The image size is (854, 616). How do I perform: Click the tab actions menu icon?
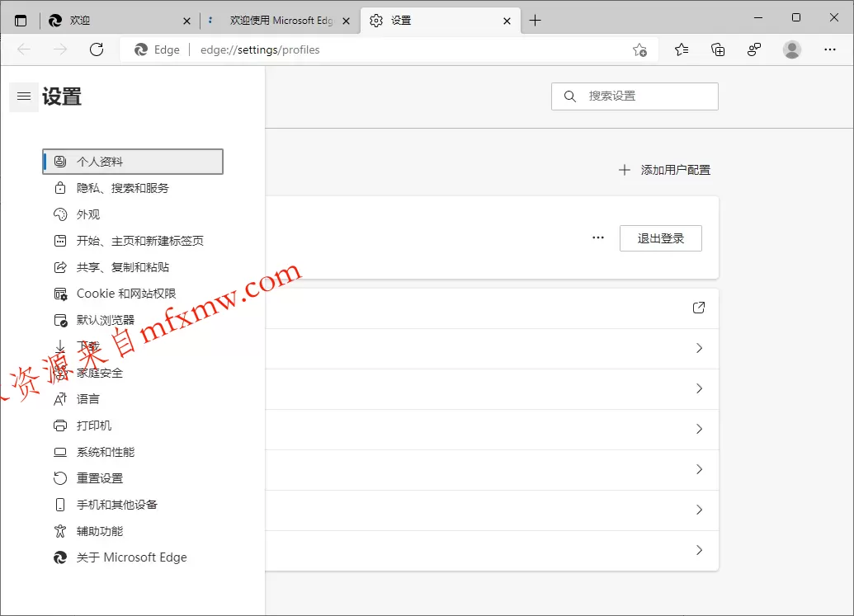(x=21, y=21)
